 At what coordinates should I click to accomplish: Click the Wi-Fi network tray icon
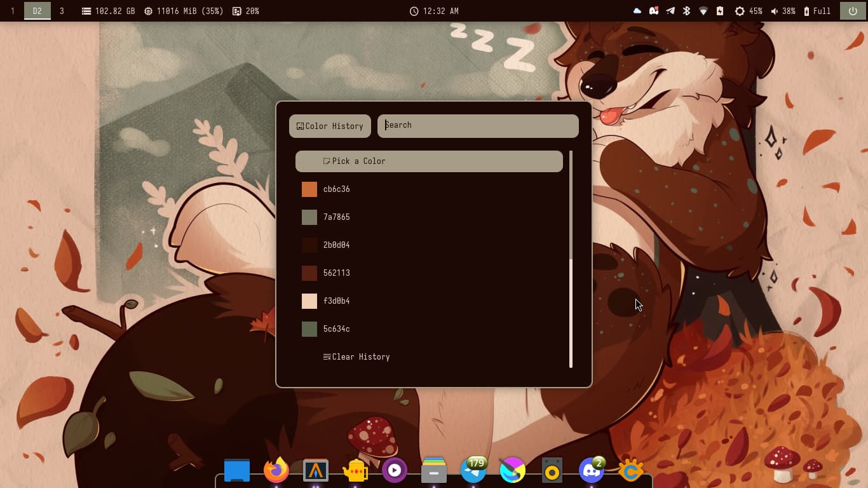pyautogui.click(x=703, y=11)
